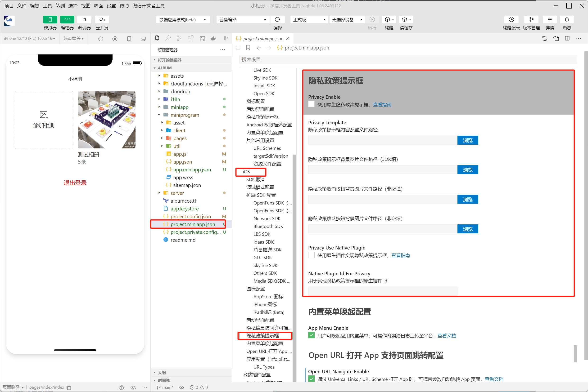Click the compile (编译) refresh icon
Viewport: 588px width, 392px height.
tap(277, 19)
